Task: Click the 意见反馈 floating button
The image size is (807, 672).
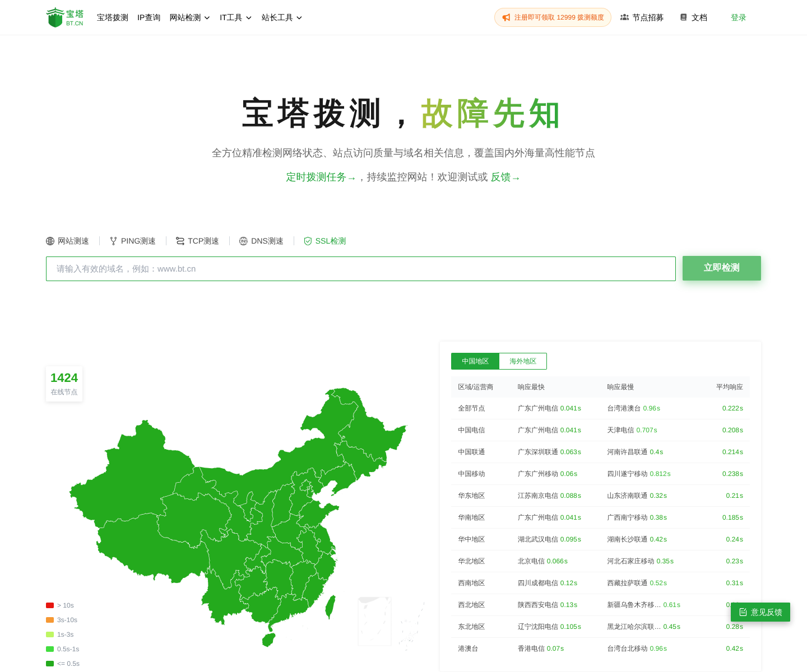Action: click(760, 612)
